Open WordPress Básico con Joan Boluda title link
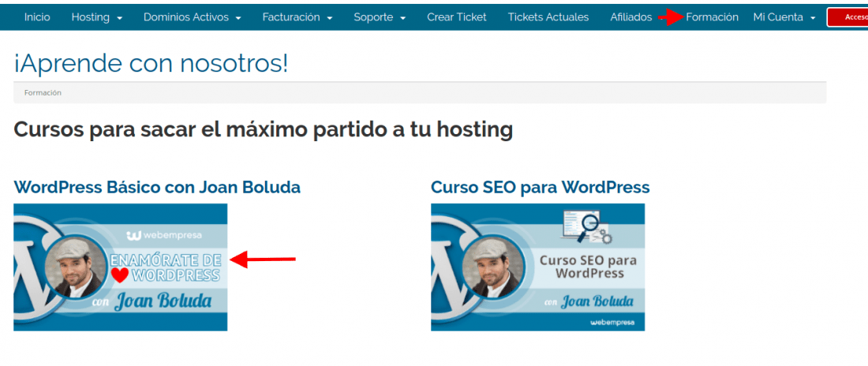868x366 pixels. point(157,187)
